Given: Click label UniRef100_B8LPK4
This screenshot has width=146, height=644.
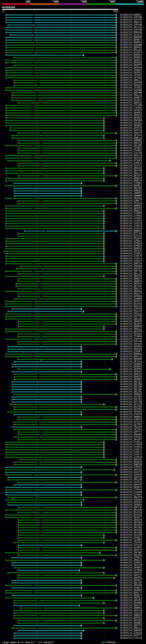Looking at the screenshot, I should pyautogui.click(x=131, y=188).
